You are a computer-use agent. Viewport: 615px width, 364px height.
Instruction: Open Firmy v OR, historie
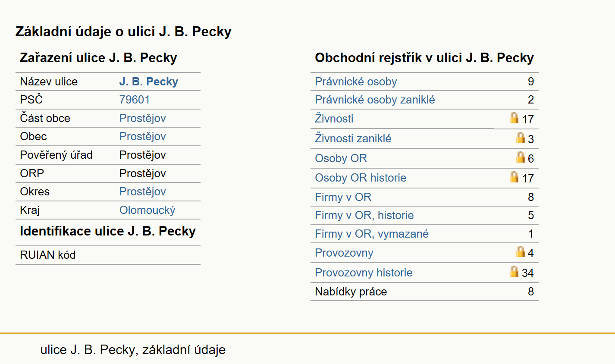click(x=364, y=215)
